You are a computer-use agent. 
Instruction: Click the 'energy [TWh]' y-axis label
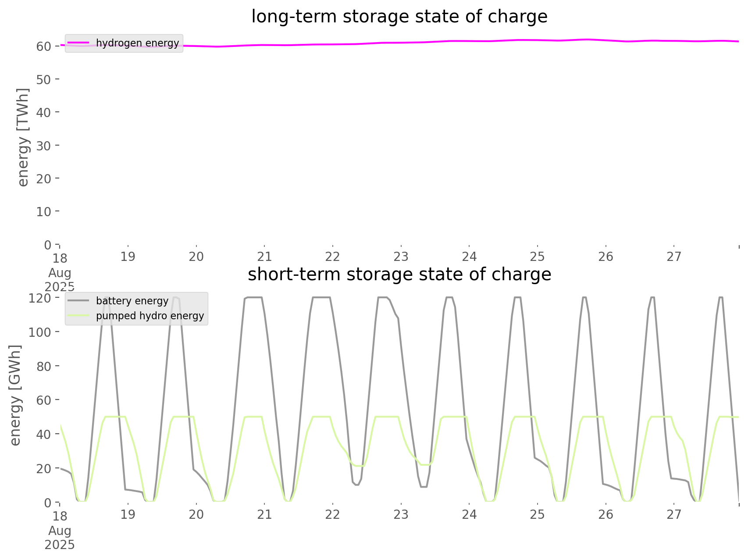pyautogui.click(x=24, y=137)
